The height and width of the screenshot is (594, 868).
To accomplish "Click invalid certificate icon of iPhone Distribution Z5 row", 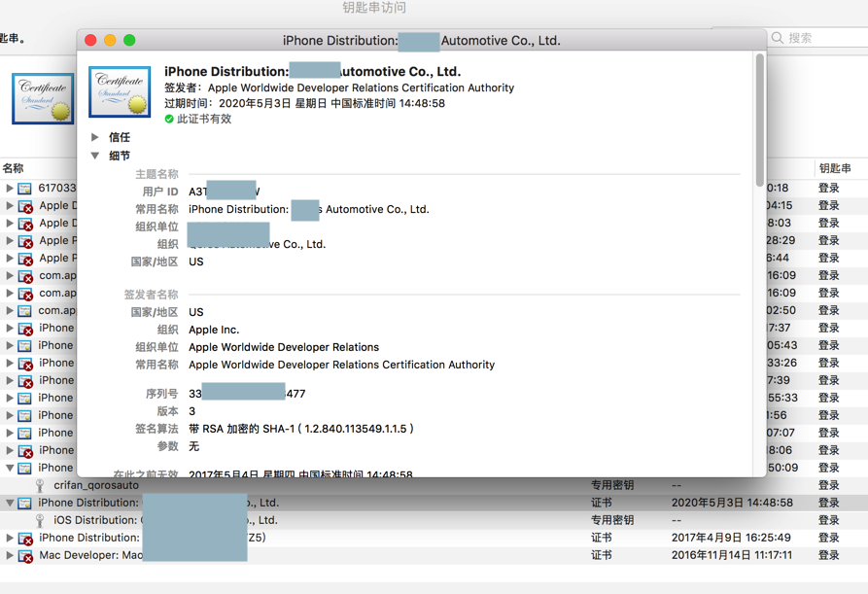I will pyautogui.click(x=25, y=538).
